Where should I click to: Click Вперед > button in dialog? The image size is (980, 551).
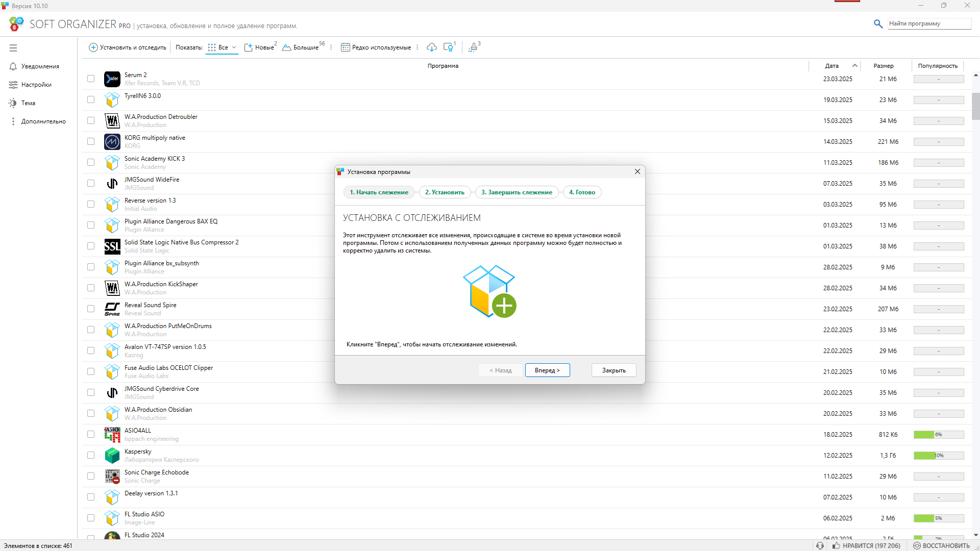[x=547, y=370]
